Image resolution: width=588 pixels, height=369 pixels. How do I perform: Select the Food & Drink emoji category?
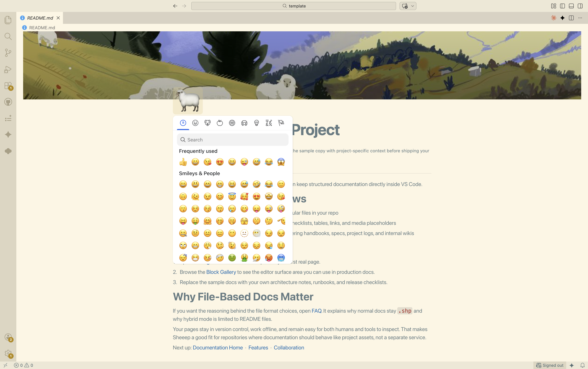click(x=220, y=123)
